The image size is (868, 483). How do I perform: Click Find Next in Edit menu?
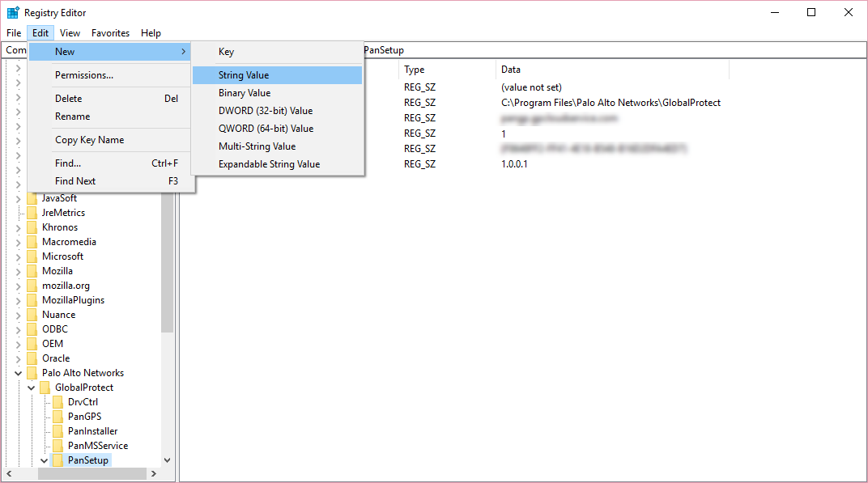(109, 181)
